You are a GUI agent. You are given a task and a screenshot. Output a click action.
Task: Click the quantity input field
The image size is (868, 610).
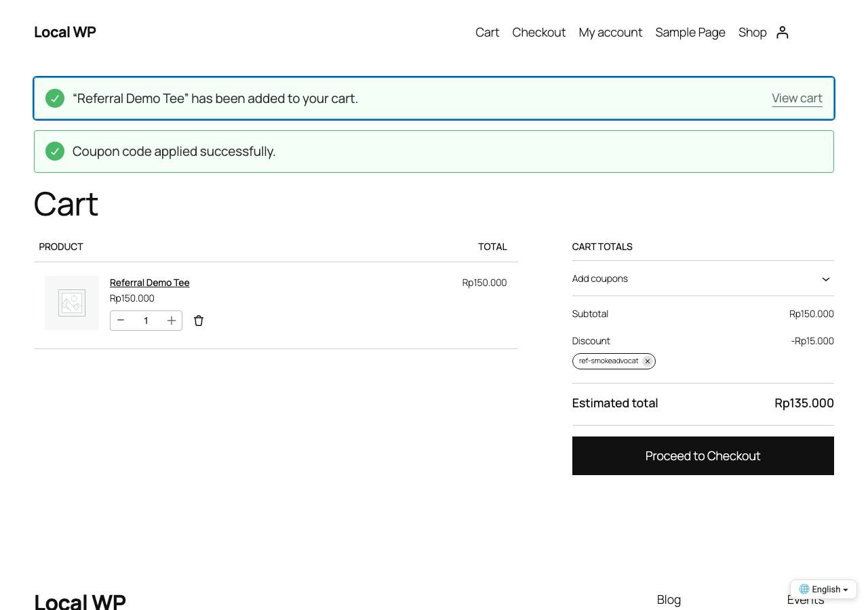(x=146, y=321)
